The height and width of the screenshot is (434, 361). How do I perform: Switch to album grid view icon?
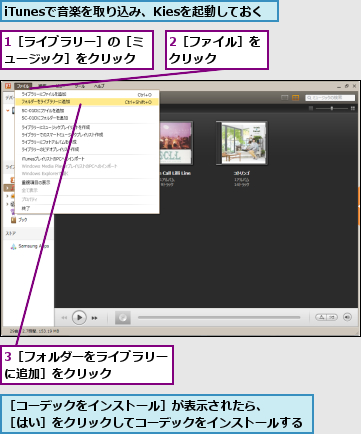click(296, 98)
